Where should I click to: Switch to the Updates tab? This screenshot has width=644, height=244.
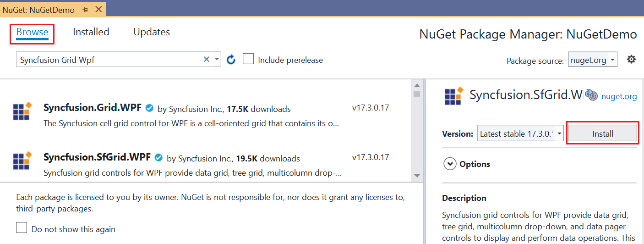click(x=152, y=32)
